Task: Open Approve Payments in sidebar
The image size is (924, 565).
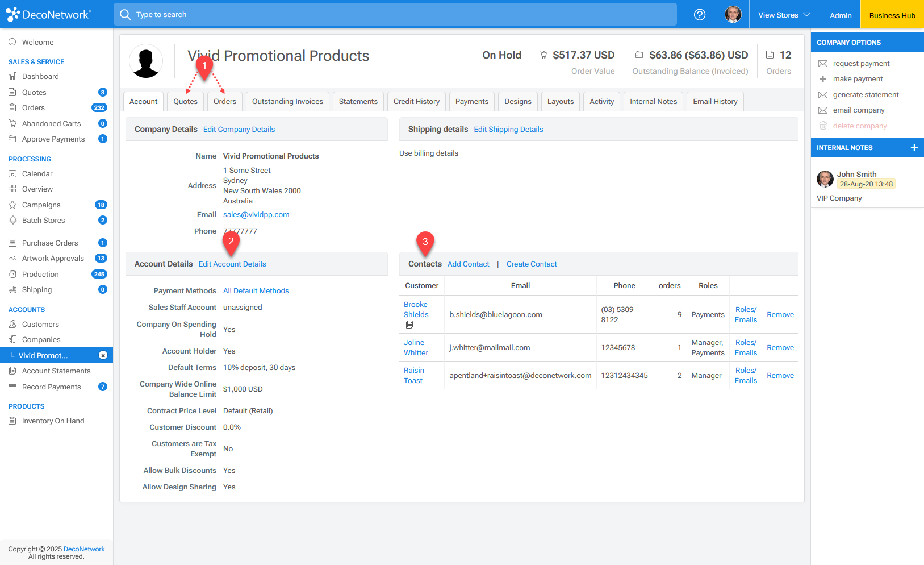Action: point(53,139)
